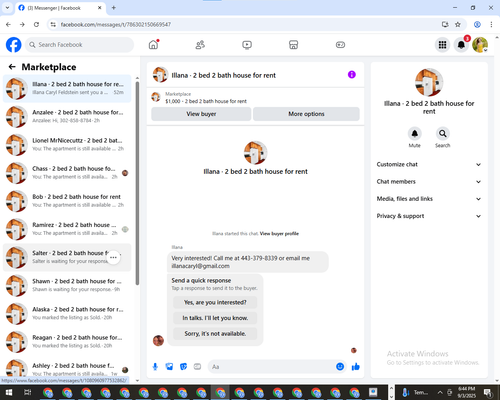Click the Facebook logo icon
The width and height of the screenshot is (500, 400).
[x=14, y=45]
